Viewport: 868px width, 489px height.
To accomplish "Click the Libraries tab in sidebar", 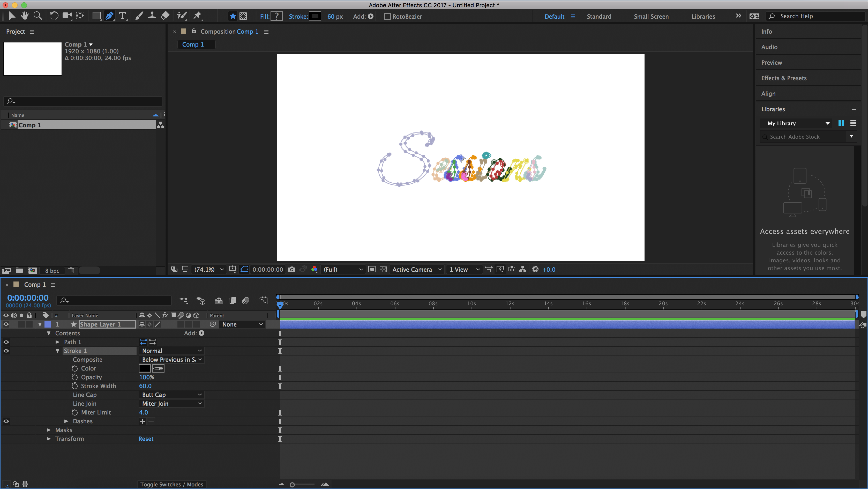I will coord(773,108).
